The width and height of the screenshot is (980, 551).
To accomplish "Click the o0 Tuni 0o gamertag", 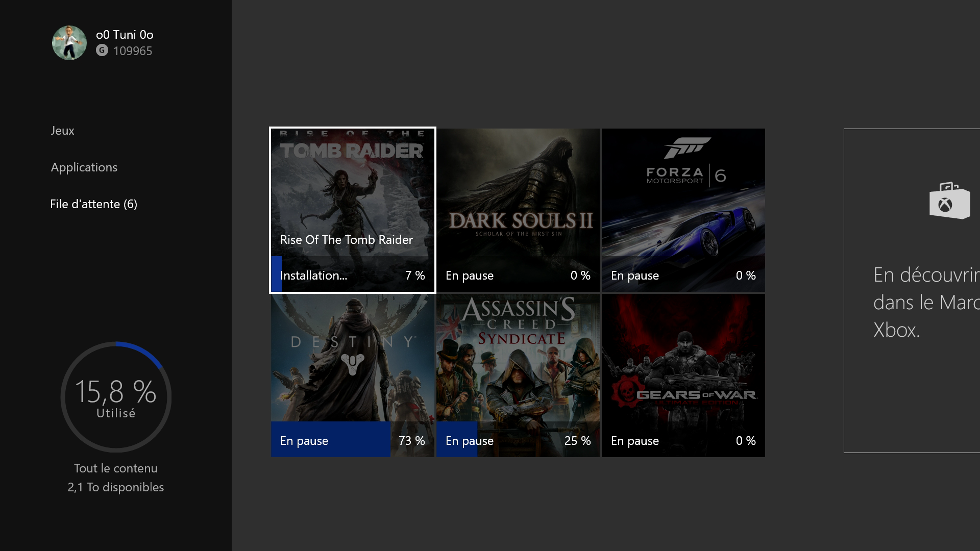I will (125, 35).
